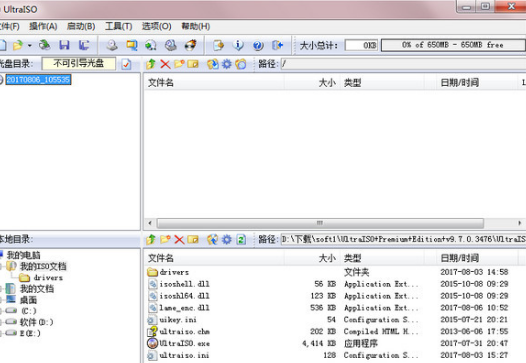The height and width of the screenshot is (363, 526).
Task: Click add-to-image icon in local toolbar
Action: pyautogui.click(x=213, y=239)
